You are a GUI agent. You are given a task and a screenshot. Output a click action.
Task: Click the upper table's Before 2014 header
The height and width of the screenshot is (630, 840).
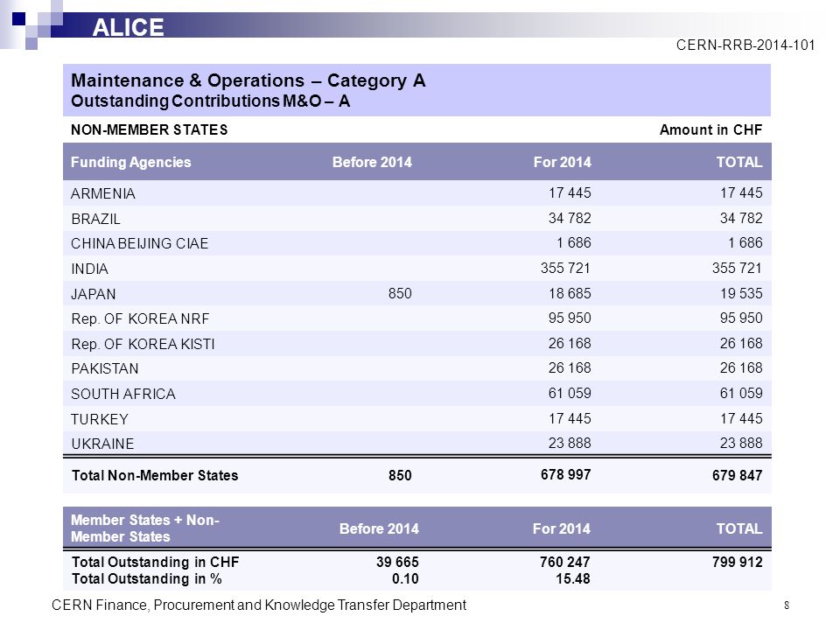coord(372,163)
